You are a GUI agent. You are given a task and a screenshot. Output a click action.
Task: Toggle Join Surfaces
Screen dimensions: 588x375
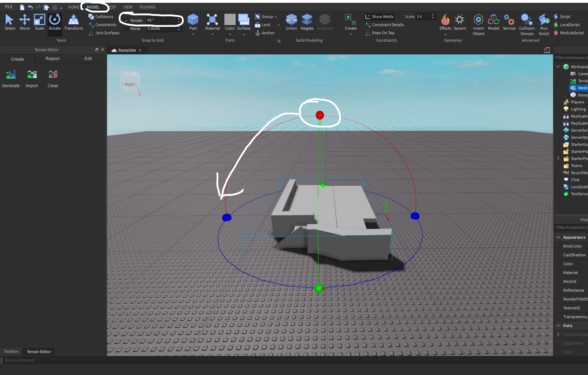104,33
